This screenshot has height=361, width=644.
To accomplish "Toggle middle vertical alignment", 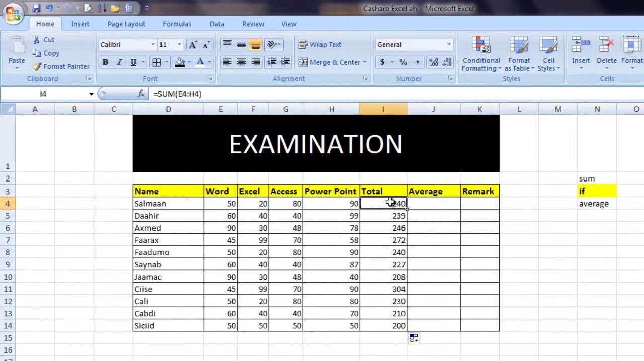I will click(x=242, y=45).
